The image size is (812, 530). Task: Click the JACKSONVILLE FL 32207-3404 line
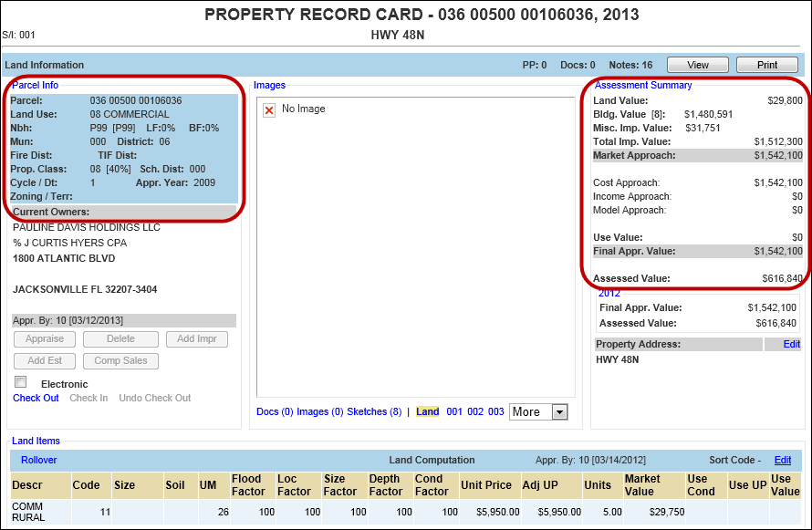85,289
